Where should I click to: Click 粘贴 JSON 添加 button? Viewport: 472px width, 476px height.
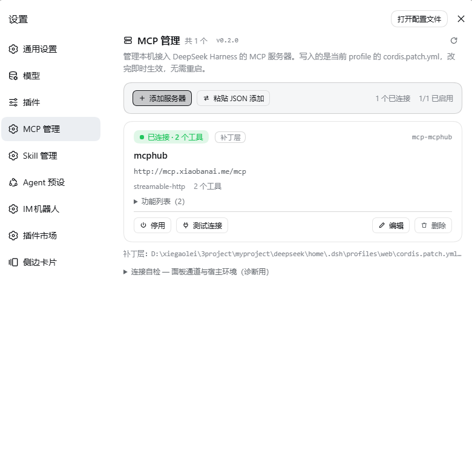pyautogui.click(x=233, y=98)
